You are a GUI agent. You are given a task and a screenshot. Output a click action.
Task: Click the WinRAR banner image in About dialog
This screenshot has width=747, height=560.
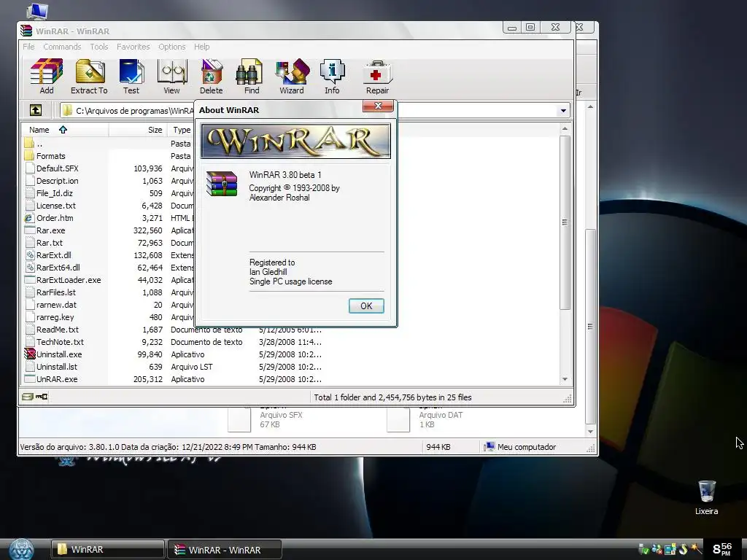click(x=295, y=141)
